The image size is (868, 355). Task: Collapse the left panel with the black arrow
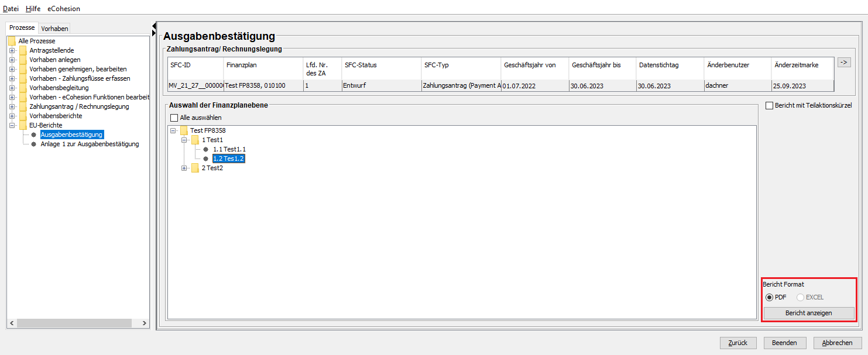154,25
